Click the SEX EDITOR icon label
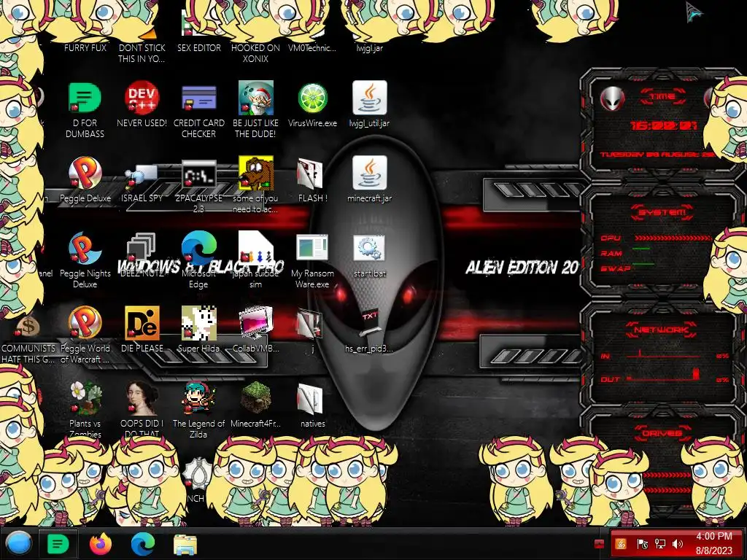 [x=198, y=47]
